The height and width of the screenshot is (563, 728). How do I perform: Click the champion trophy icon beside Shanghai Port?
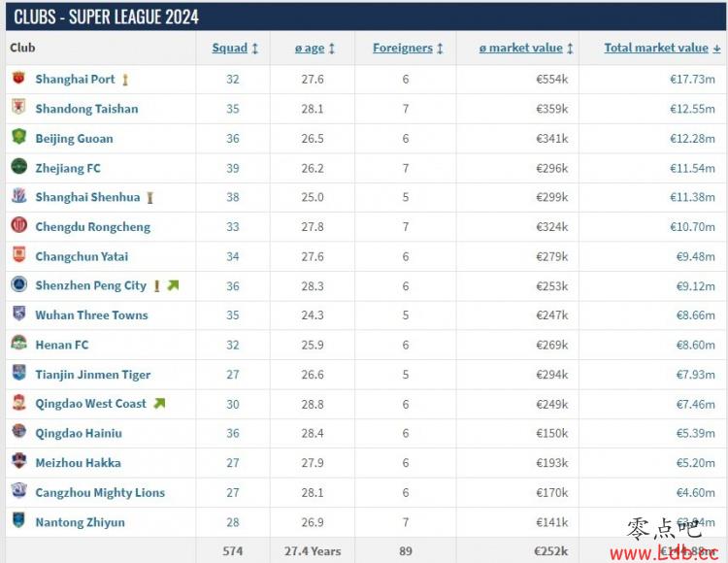[125, 81]
